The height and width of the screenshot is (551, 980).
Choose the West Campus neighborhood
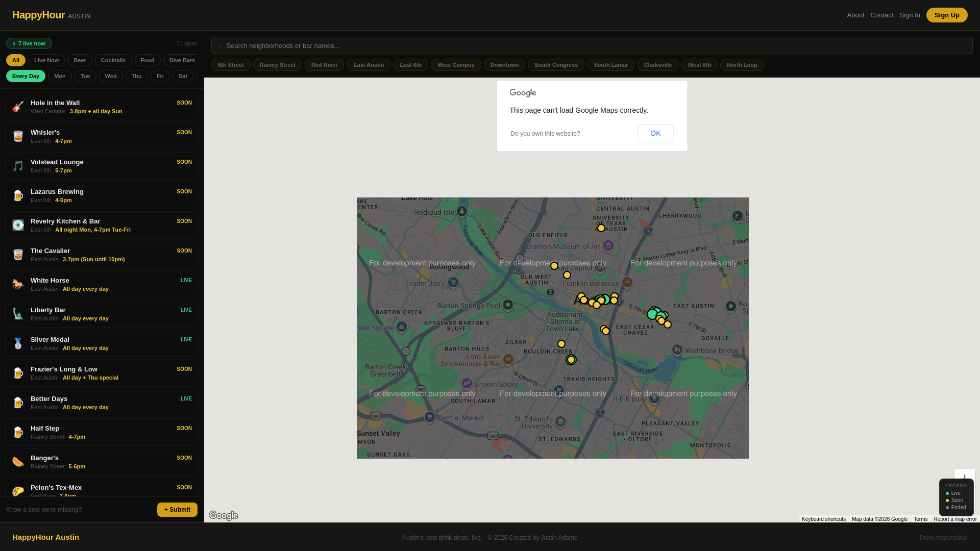pyautogui.click(x=456, y=65)
